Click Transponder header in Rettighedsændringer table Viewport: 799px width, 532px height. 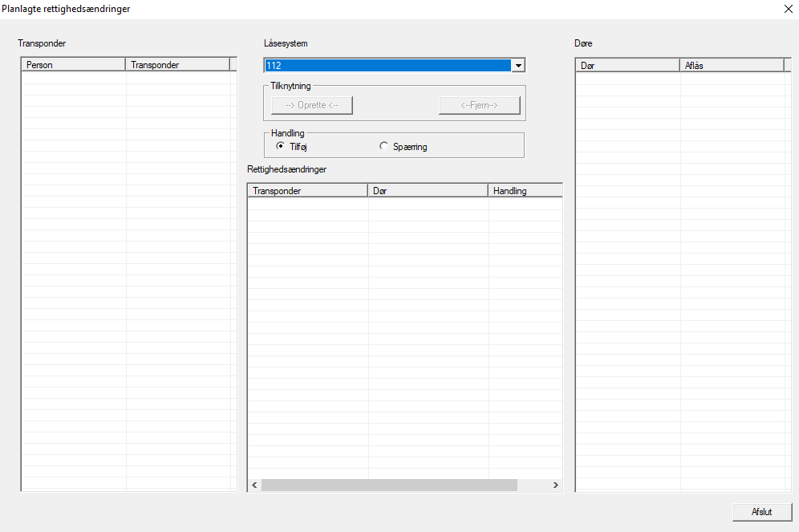click(307, 191)
